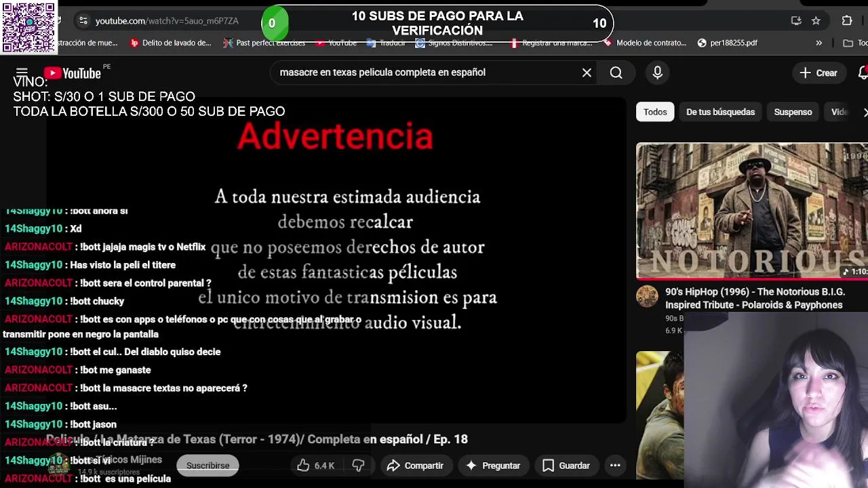
Task: Open the browser extensions puzzle icon
Action: (847, 21)
